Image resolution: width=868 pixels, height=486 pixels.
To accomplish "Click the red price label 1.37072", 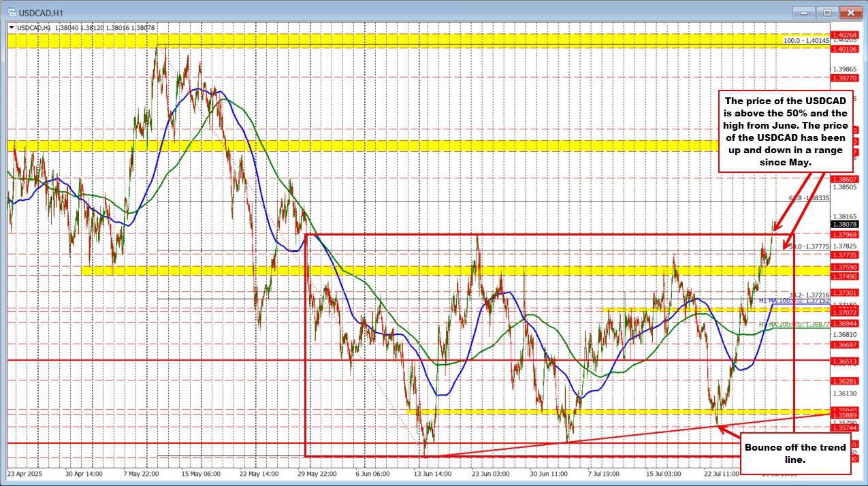I will point(845,312).
